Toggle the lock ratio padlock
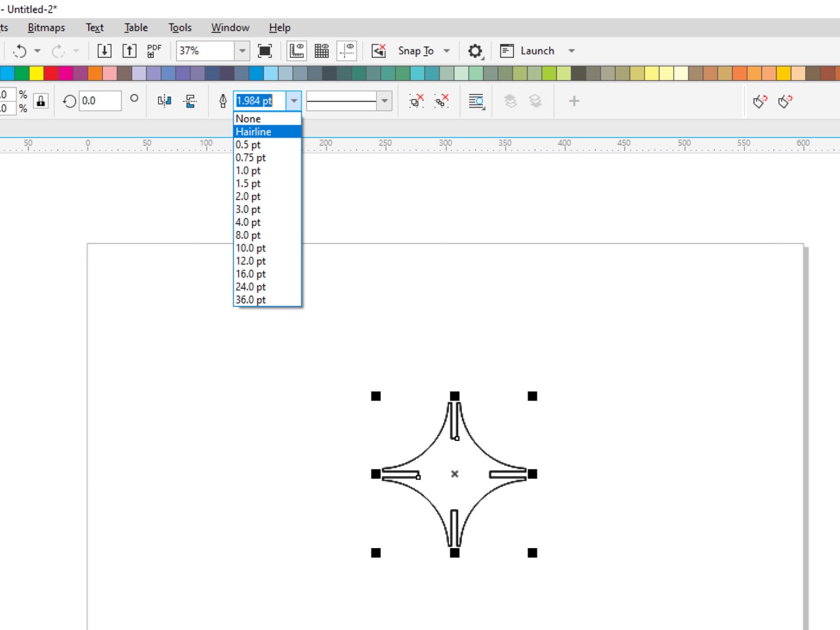This screenshot has width=840, height=630. pyautogui.click(x=41, y=101)
